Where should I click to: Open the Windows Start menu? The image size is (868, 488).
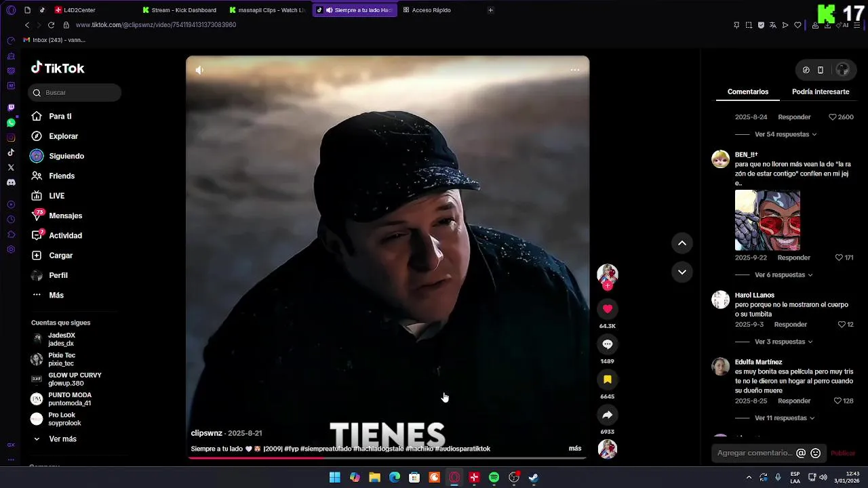point(334,478)
